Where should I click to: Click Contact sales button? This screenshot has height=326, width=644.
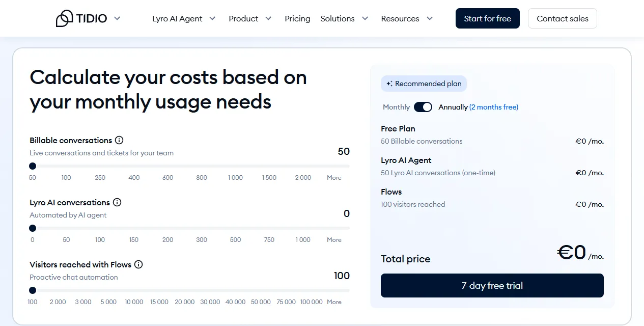pyautogui.click(x=563, y=18)
